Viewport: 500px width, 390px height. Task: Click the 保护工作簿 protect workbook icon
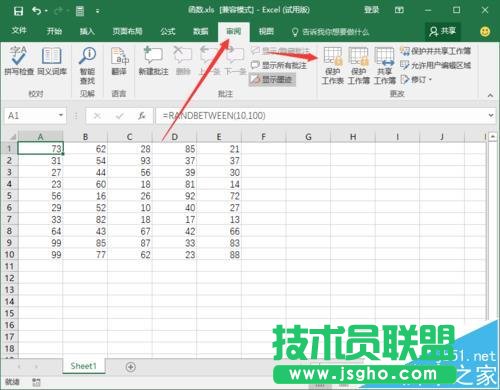tap(358, 66)
